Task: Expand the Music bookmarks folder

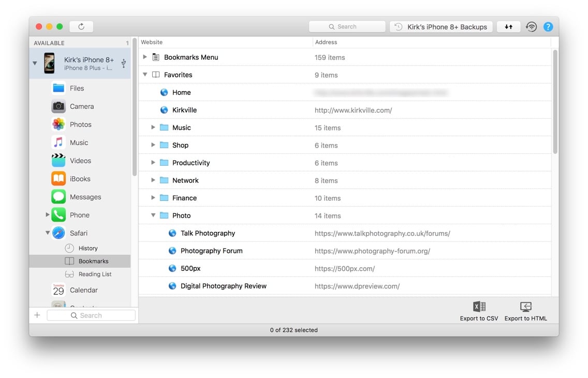Action: [x=153, y=127]
